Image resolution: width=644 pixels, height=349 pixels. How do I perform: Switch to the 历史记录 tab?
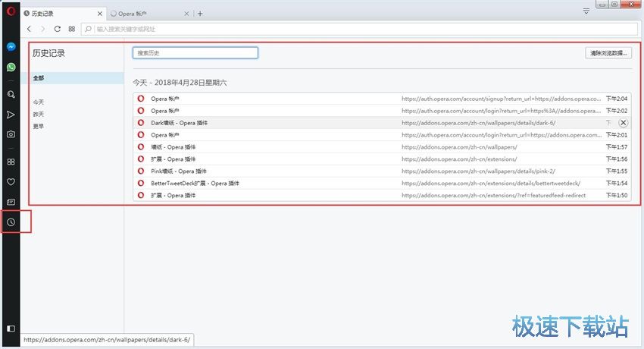coord(63,14)
